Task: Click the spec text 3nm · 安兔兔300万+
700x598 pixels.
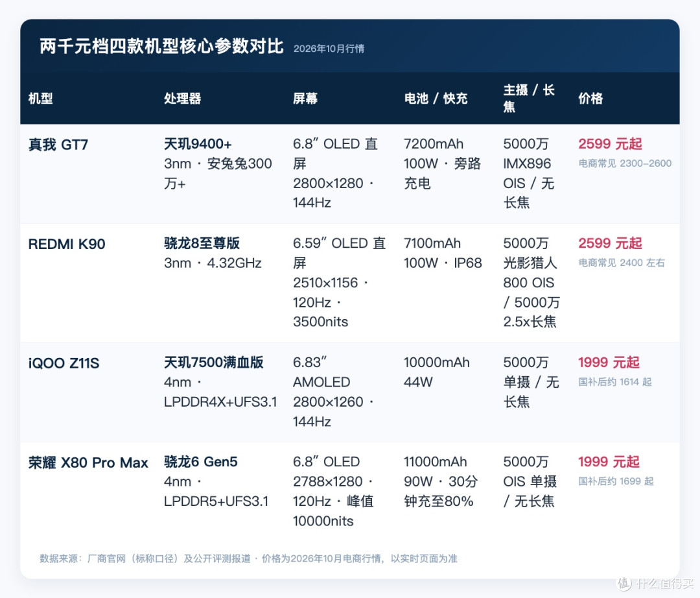Action: 218,173
